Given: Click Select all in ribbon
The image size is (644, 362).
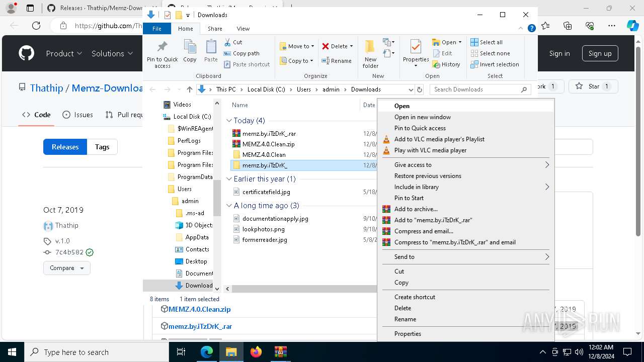Looking at the screenshot, I should click(487, 42).
